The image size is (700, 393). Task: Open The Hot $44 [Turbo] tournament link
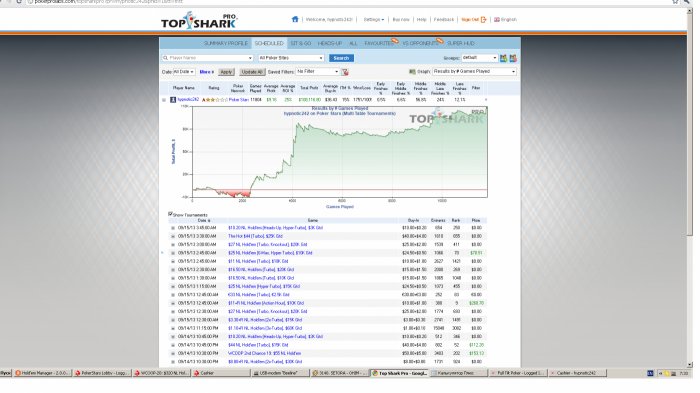click(x=255, y=236)
